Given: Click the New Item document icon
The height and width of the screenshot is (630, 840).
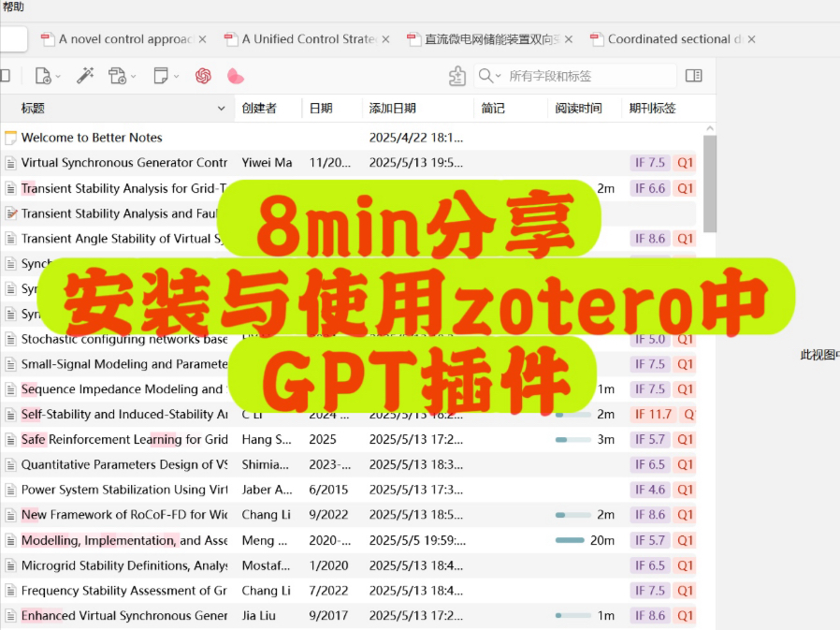Looking at the screenshot, I should pos(42,76).
